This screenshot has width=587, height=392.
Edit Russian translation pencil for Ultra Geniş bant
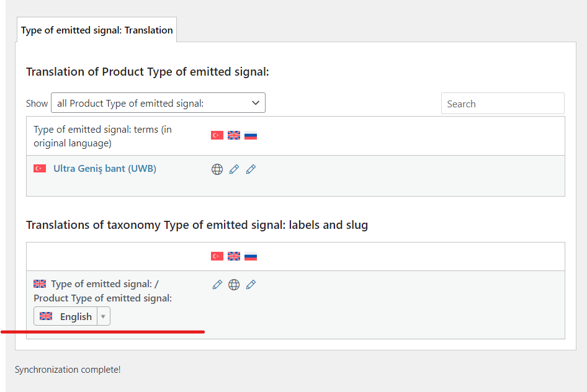tap(251, 169)
